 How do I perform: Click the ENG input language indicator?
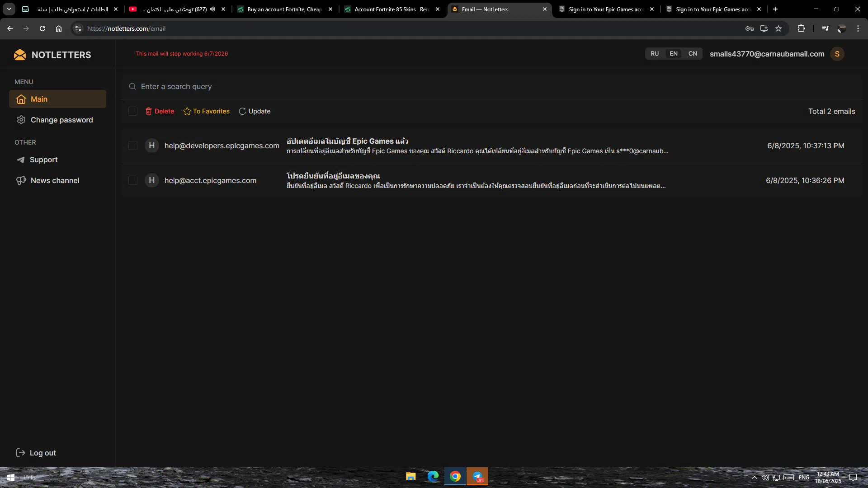point(804,478)
